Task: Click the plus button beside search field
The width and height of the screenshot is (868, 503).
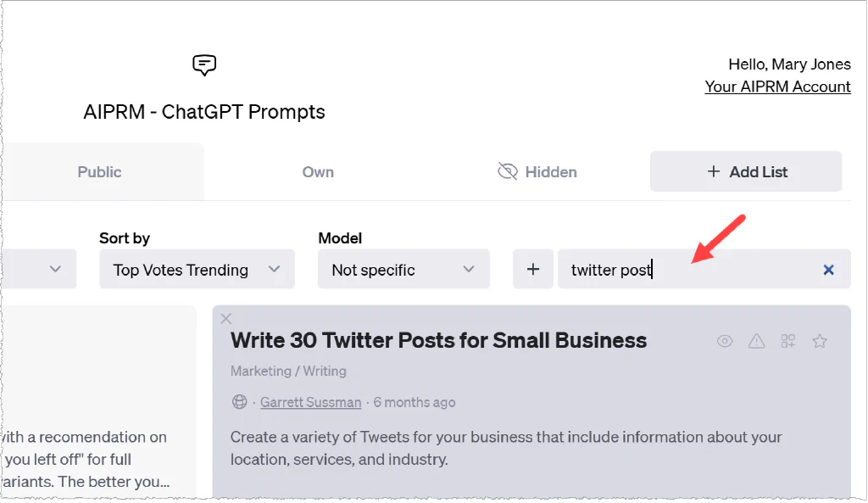Action: point(533,270)
